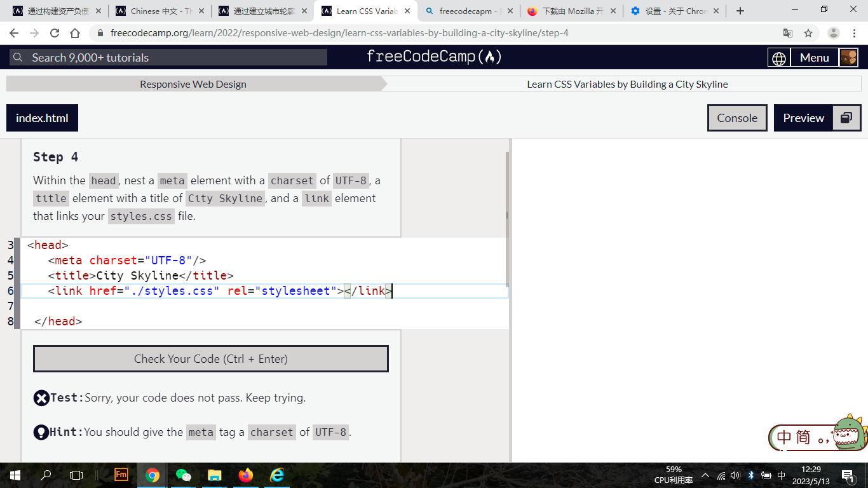Toggle the bookmark star in the address bar

tap(808, 33)
